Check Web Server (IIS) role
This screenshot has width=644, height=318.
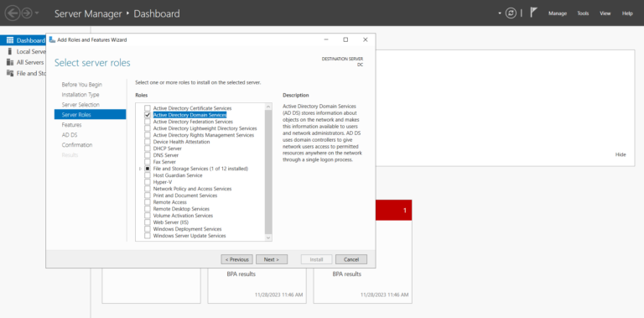coord(148,222)
